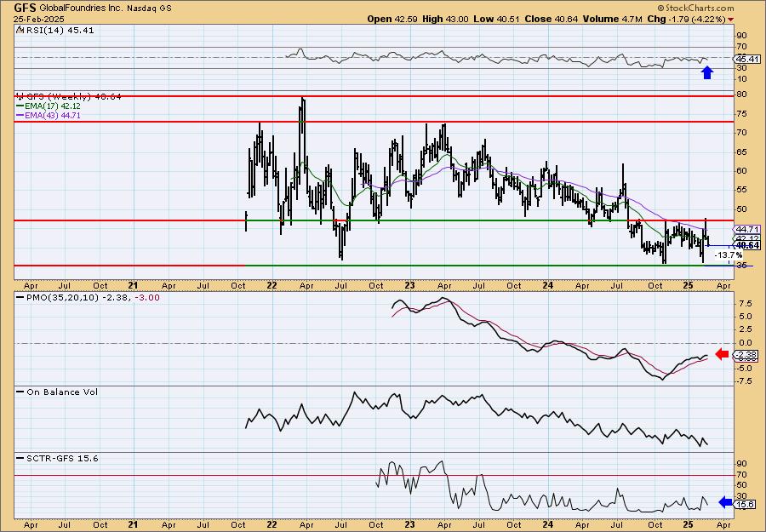
Task: Click the 50 level on SCTR axis
Action: (741, 484)
